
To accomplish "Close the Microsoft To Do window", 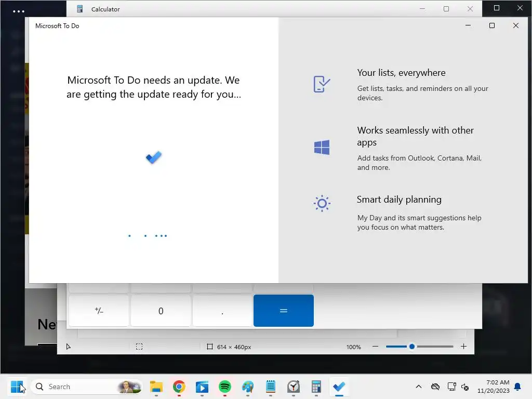I will pyautogui.click(x=516, y=25).
